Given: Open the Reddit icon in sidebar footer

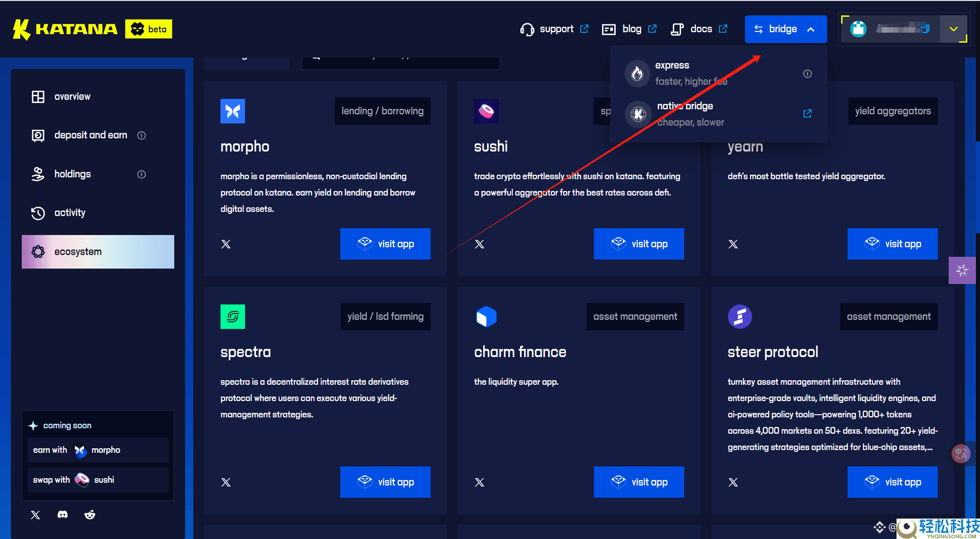Looking at the screenshot, I should [90, 514].
